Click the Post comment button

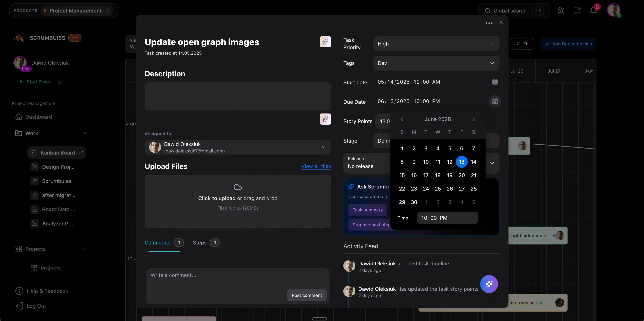tap(306, 295)
